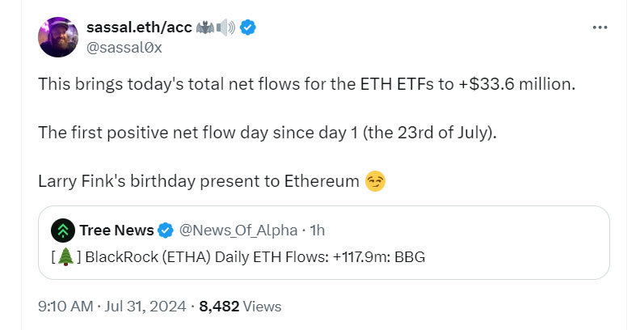Click the blue verified badge beside sassal.eth/acc

pos(250,27)
